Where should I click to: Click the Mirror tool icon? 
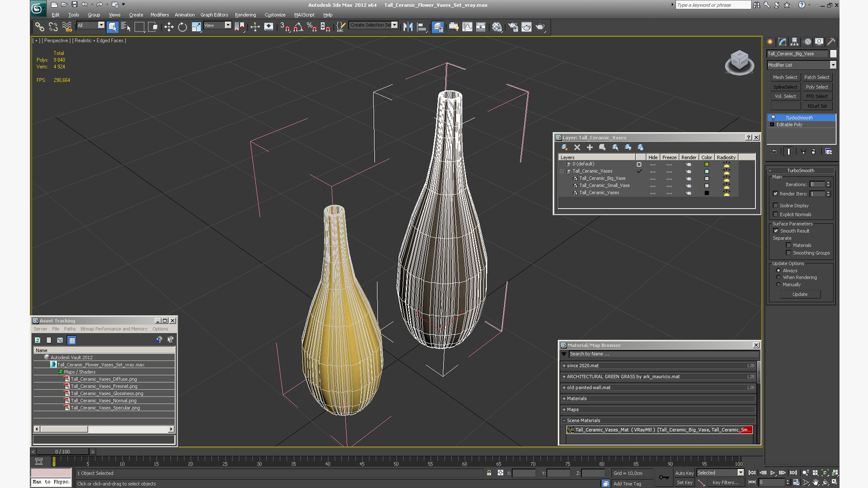point(408,27)
